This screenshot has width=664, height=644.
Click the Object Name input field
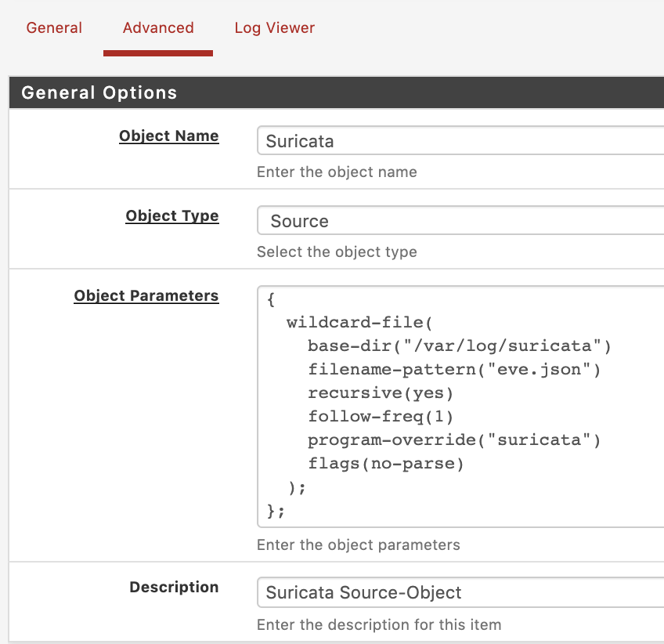click(460, 141)
